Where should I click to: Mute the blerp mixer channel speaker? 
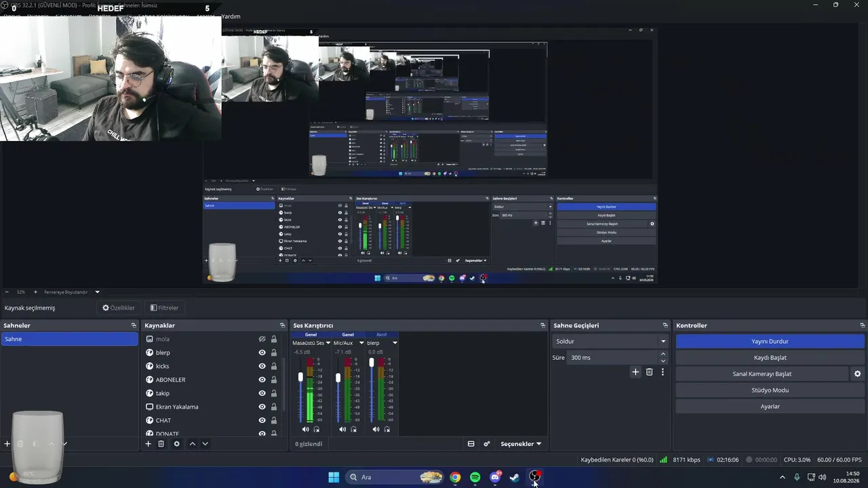376,429
